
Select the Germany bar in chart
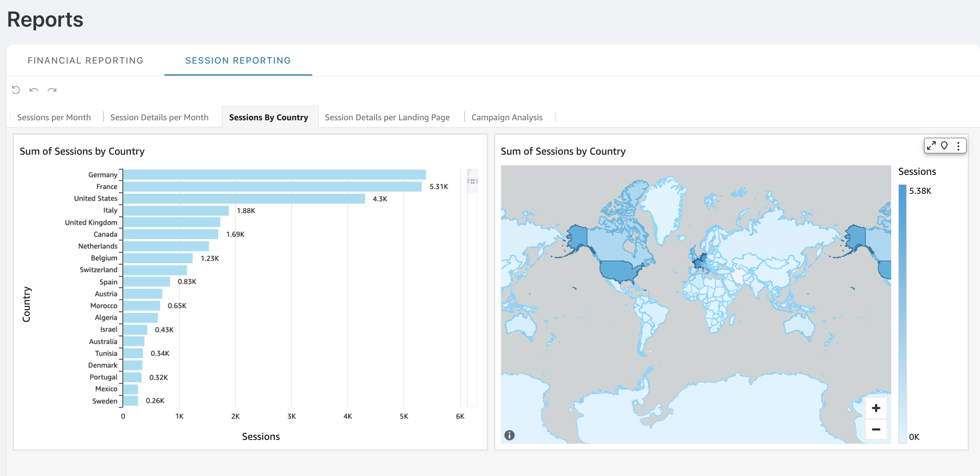click(275, 174)
